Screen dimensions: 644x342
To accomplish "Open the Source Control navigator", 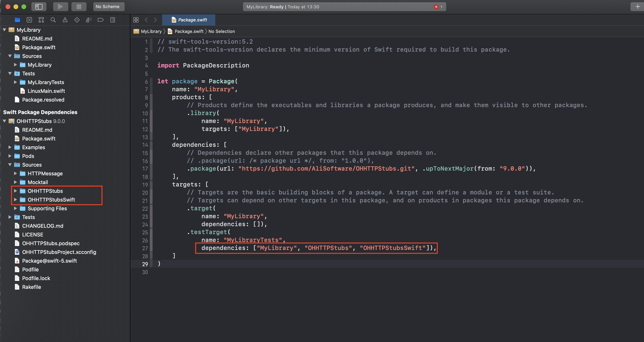I will tap(29, 20).
